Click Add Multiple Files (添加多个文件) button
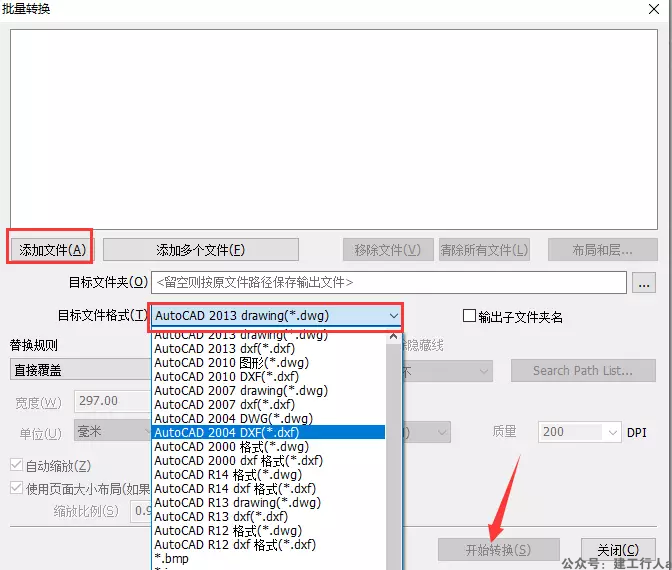This screenshot has width=672, height=570. [201, 250]
